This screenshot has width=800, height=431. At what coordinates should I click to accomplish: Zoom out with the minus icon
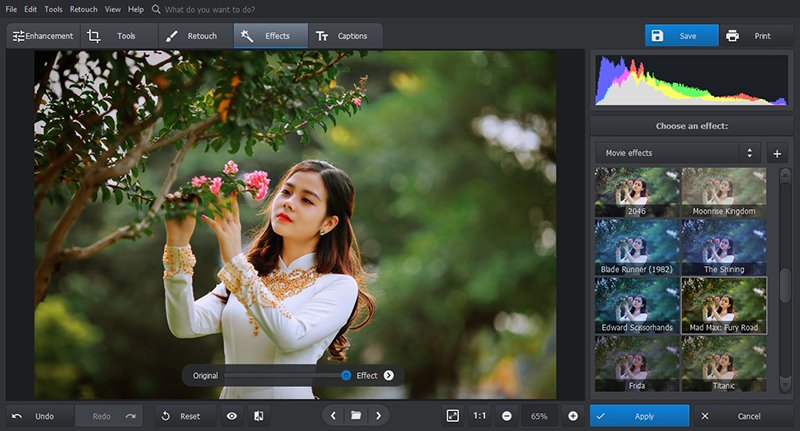pos(507,415)
